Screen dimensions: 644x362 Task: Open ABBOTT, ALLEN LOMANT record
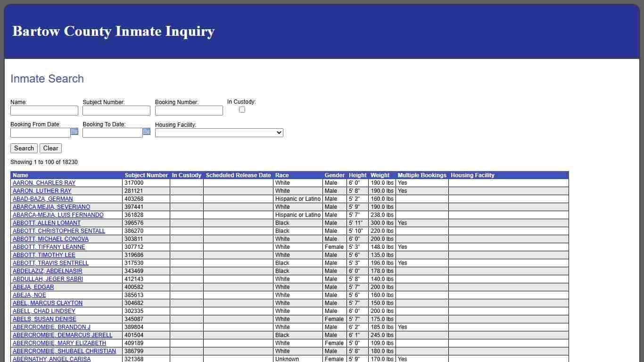[x=46, y=223]
